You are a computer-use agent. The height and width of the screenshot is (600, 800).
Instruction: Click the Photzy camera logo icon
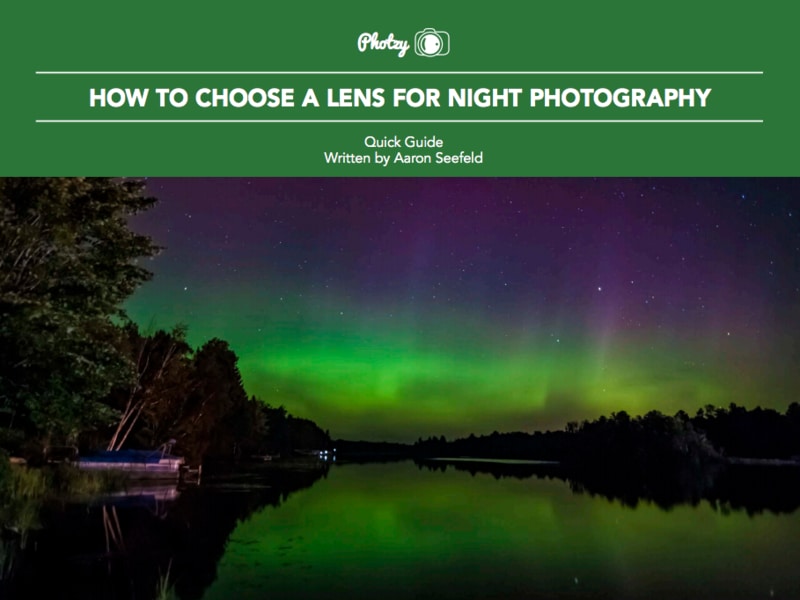432,42
